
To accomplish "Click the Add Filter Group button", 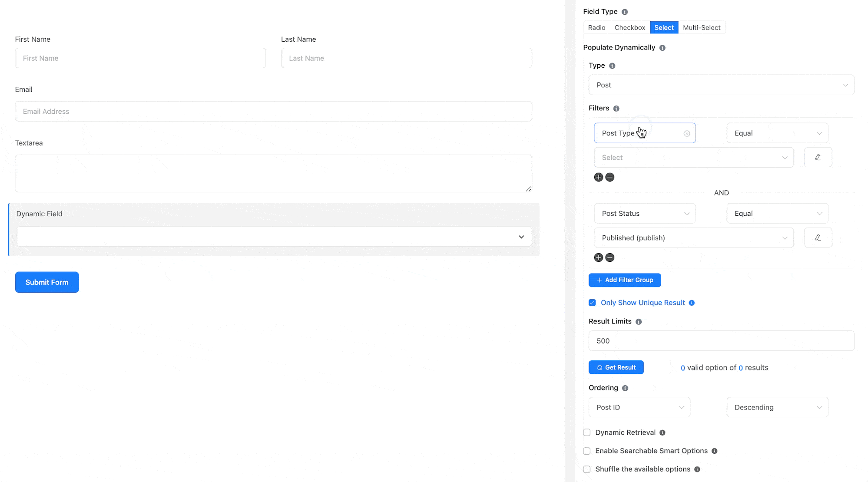I will click(x=625, y=280).
